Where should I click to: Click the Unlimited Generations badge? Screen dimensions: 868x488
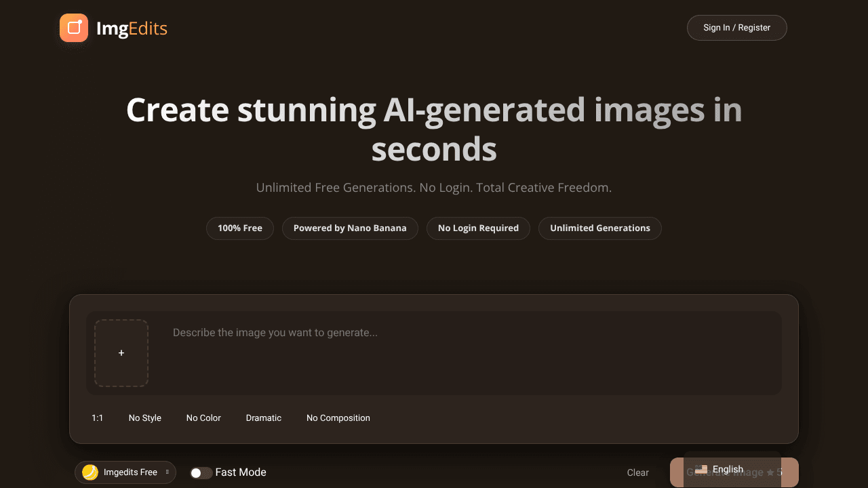click(x=600, y=228)
